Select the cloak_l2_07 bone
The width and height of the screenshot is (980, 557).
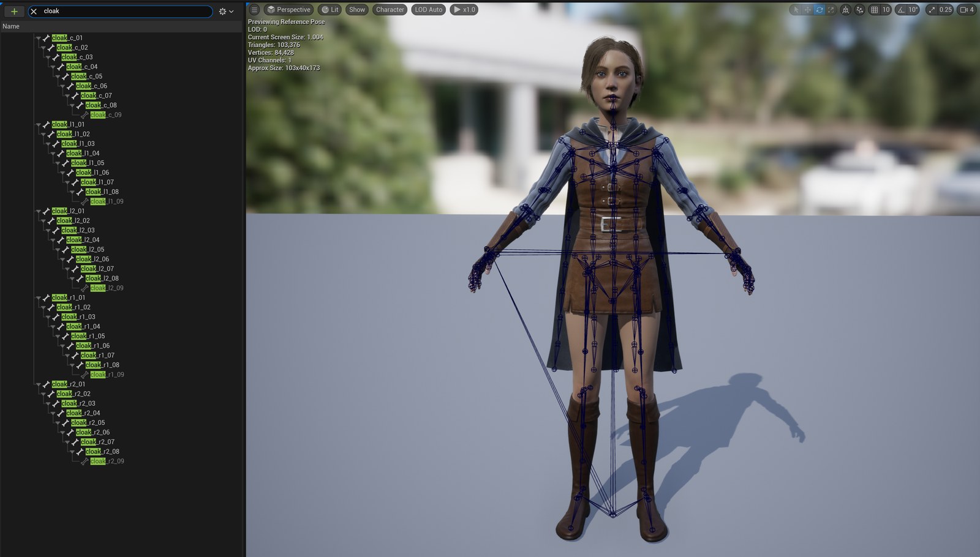[97, 269]
